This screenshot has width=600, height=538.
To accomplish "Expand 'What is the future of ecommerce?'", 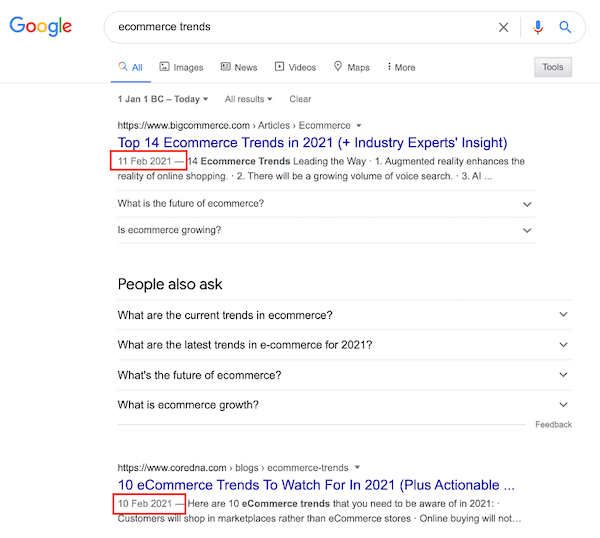I will [326, 204].
